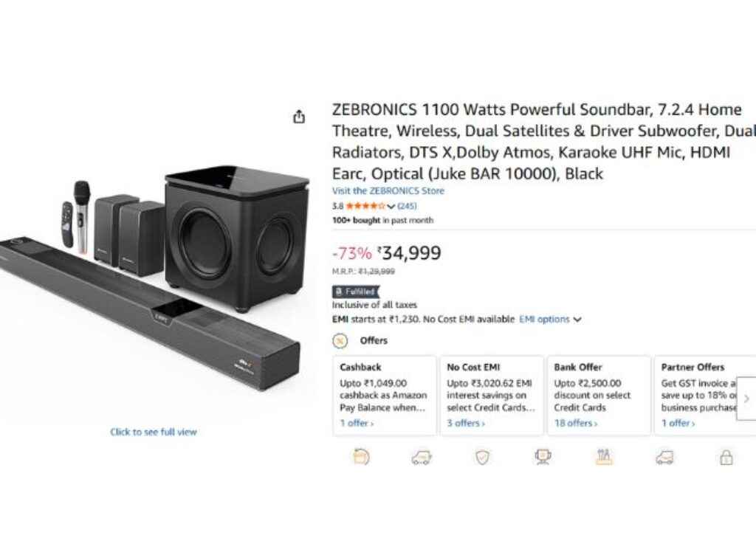Viewport: 756px width, 558px height.
Task: Select the Installation tools icon
Action: tap(604, 458)
